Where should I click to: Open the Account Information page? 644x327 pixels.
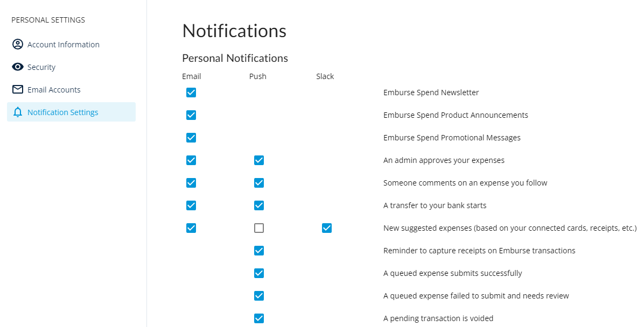coord(63,44)
